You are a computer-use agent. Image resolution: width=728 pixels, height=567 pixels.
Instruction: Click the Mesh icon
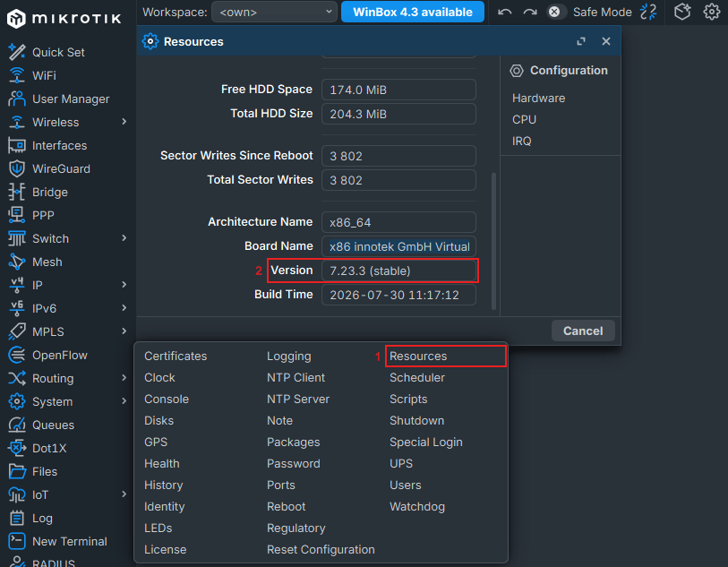pyautogui.click(x=17, y=262)
